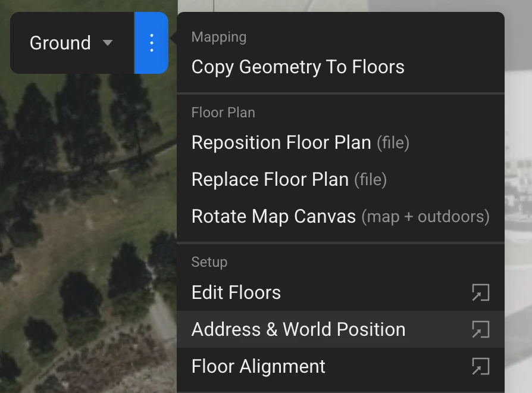Click the external-link icon beside Address & World Position
532x393 pixels.
tap(481, 329)
